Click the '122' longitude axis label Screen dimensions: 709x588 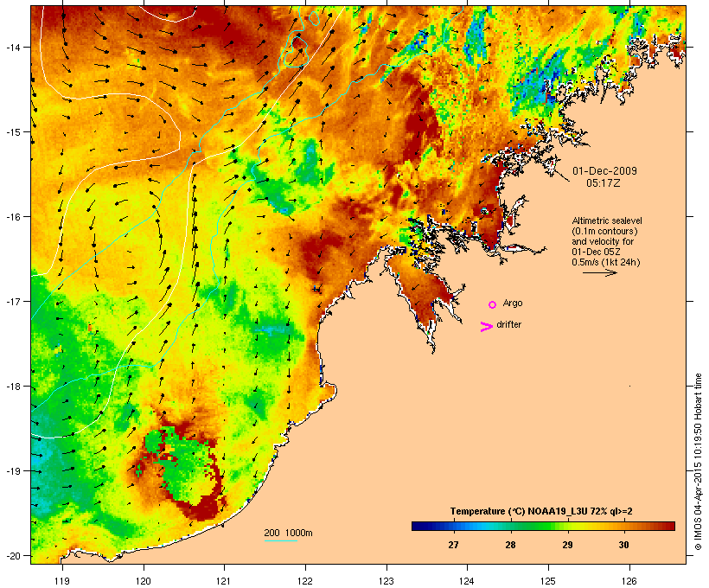pyautogui.click(x=305, y=581)
